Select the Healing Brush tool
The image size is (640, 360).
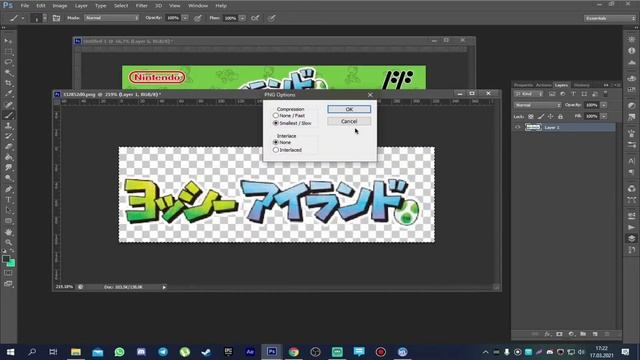[8, 105]
